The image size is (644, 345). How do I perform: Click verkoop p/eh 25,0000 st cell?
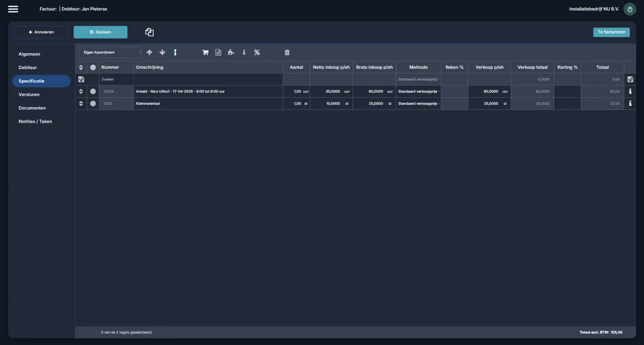pos(489,104)
